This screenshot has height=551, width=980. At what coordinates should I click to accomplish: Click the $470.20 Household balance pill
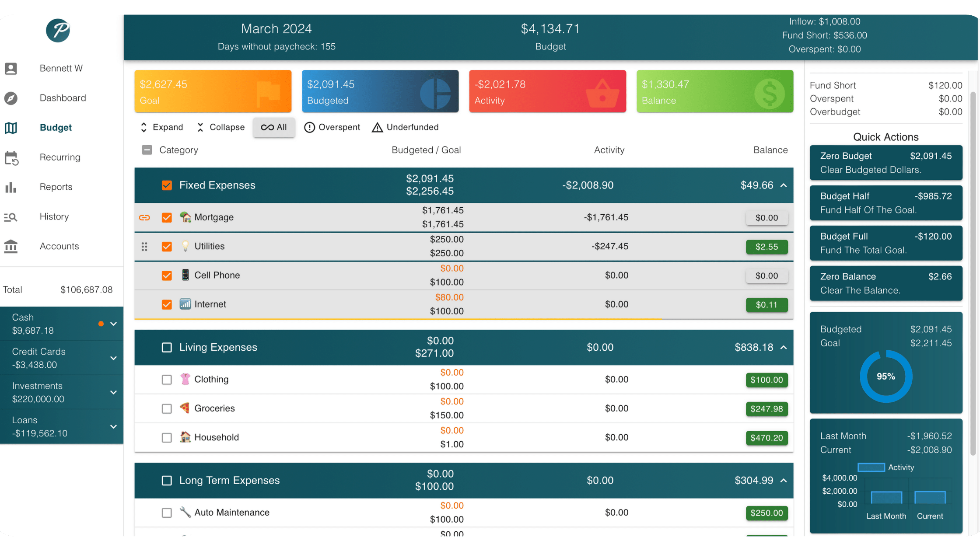click(x=766, y=438)
